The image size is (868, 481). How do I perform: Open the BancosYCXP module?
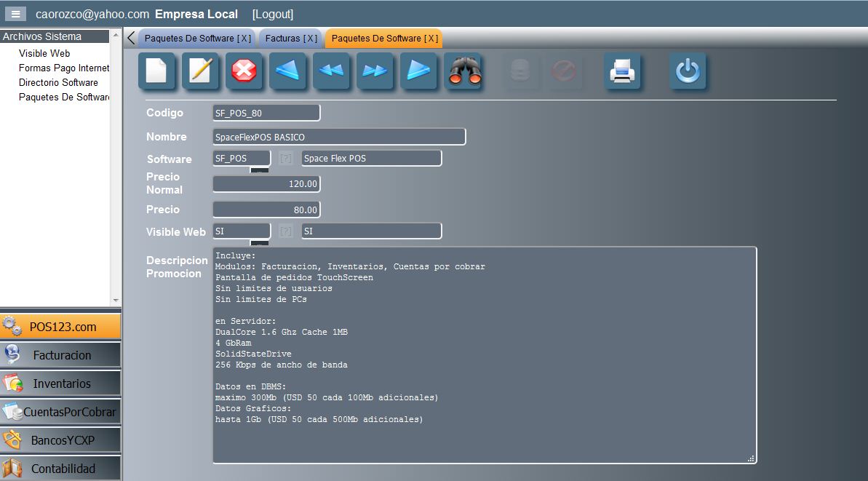(x=60, y=440)
